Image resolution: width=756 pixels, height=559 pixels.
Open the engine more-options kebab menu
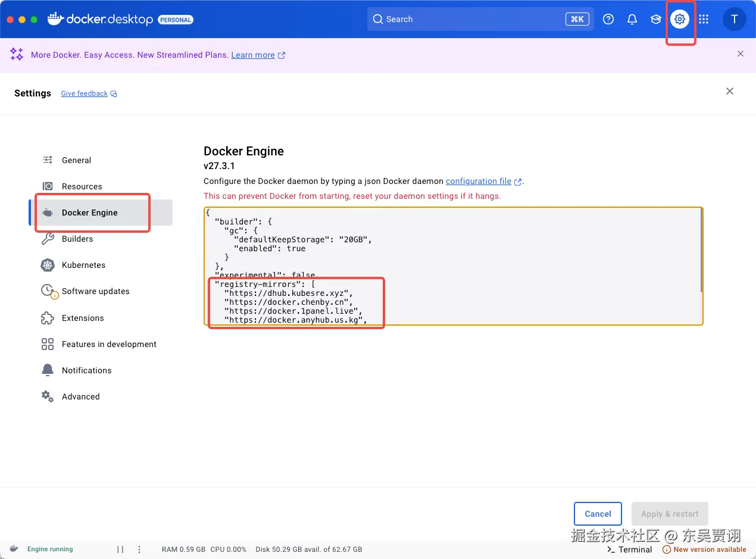pos(139,549)
